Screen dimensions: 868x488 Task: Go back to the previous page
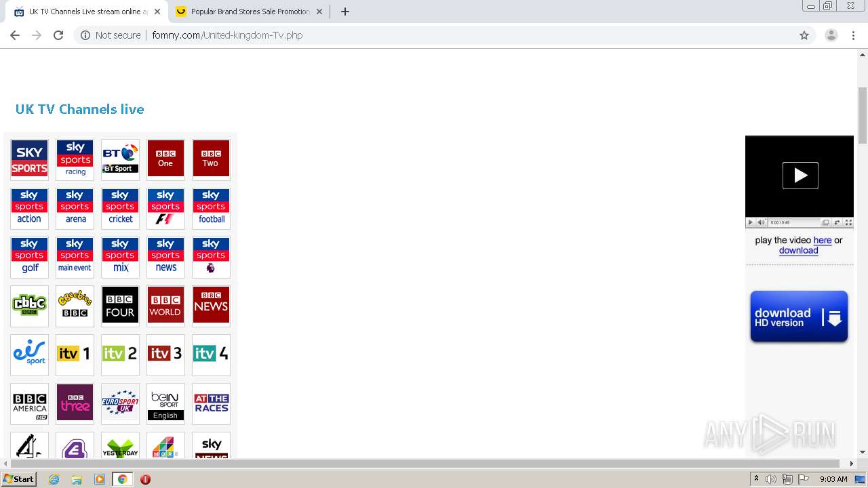click(x=15, y=35)
